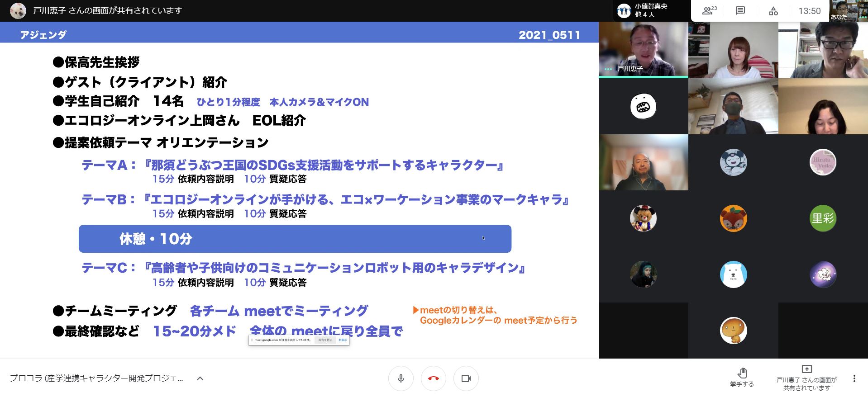Click the テーマB title line on the slide
The image size is (868, 397).
tap(325, 199)
